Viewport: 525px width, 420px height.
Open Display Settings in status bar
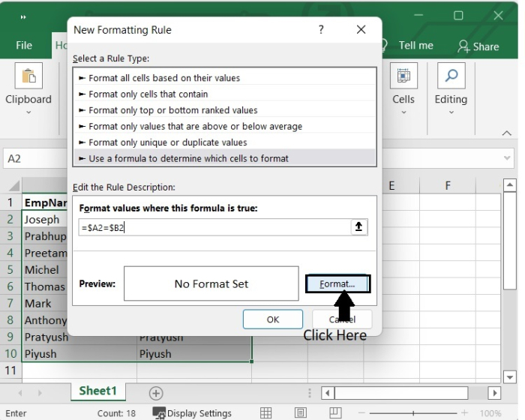[192, 413]
